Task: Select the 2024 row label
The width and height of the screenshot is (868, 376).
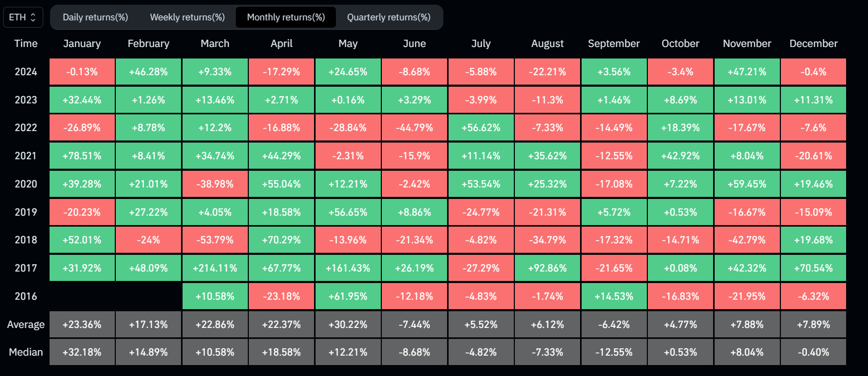Action: (x=26, y=72)
